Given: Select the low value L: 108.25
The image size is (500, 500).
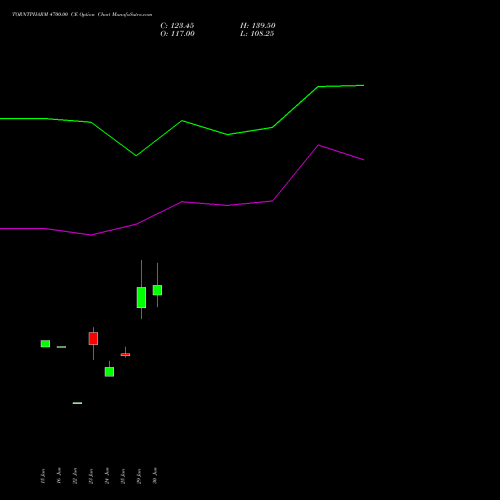Looking at the screenshot, I should [x=257, y=34].
